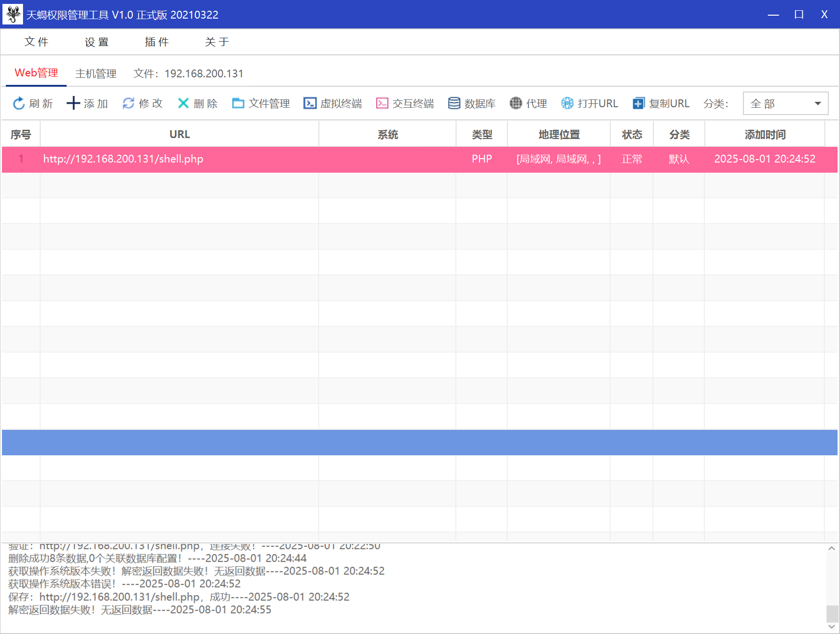Viewport: 840px width, 634px height.
Task: Sort by the 分类 column header
Action: 679,134
